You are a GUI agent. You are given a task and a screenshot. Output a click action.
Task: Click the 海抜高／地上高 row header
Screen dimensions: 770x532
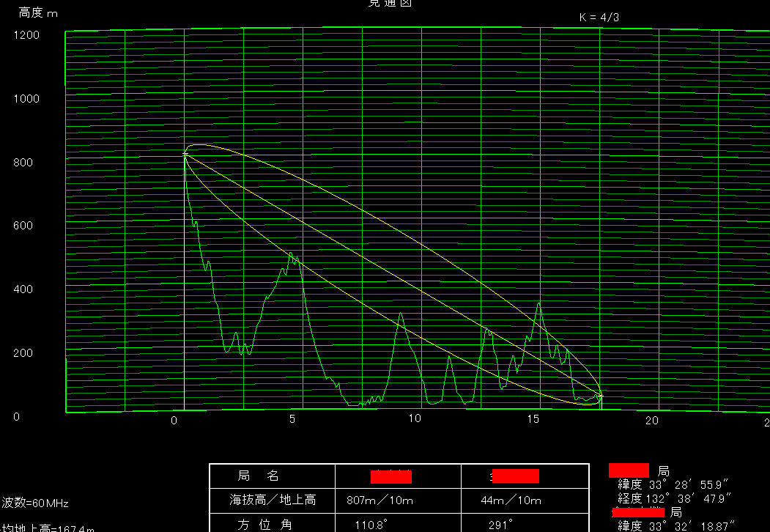pyautogui.click(x=273, y=500)
